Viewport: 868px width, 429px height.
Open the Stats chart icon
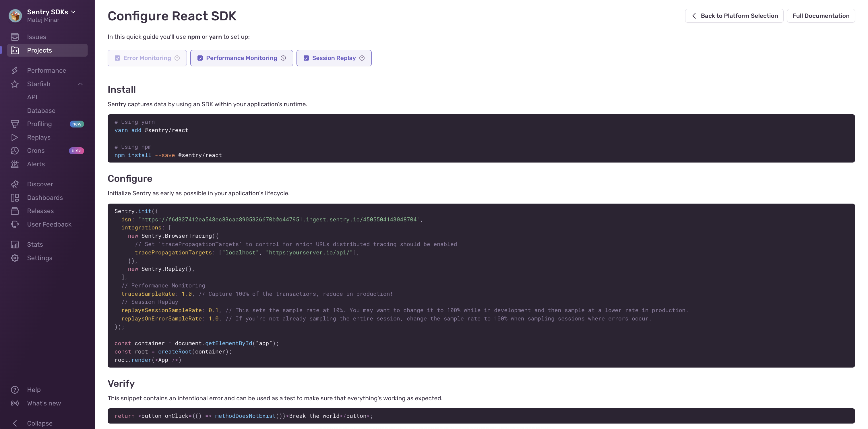[x=15, y=244]
